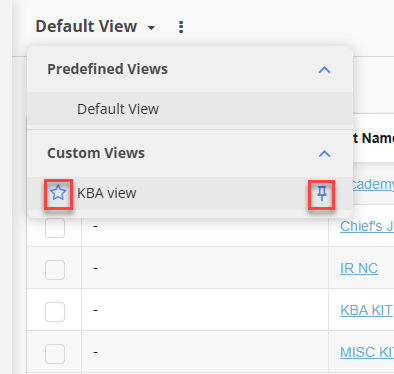394x374 pixels.
Task: Tick the checkbox for IR NC row
Action: pos(55,270)
